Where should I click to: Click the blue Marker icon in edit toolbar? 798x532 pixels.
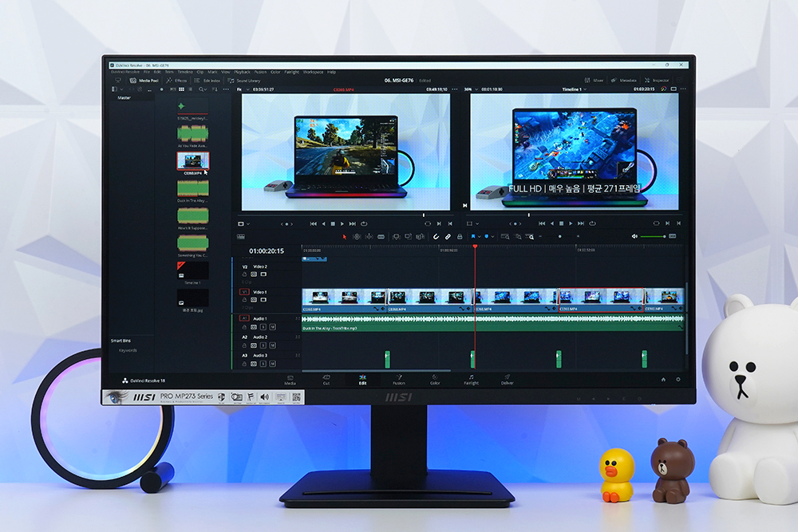click(x=487, y=237)
